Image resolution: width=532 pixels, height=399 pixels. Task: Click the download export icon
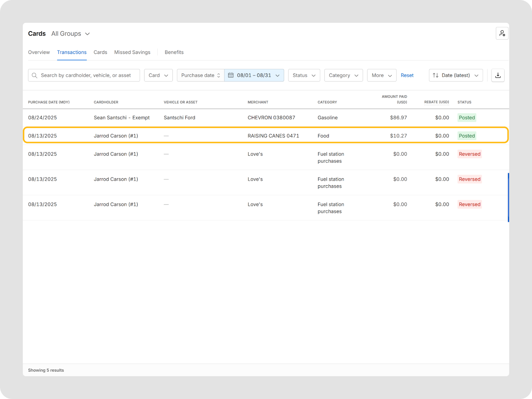coord(498,75)
